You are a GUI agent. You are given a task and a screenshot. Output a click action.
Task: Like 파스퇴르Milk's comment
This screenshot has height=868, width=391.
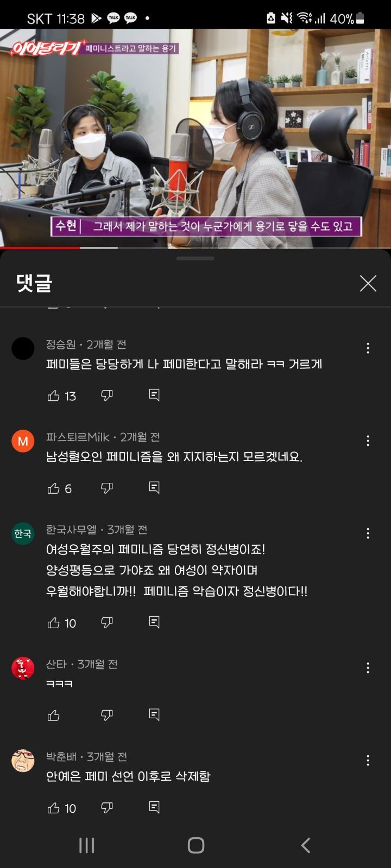(x=53, y=488)
